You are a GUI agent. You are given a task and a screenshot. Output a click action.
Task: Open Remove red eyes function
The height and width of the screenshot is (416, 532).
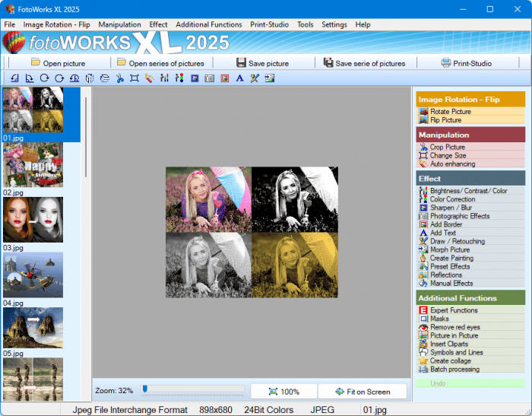click(454, 327)
